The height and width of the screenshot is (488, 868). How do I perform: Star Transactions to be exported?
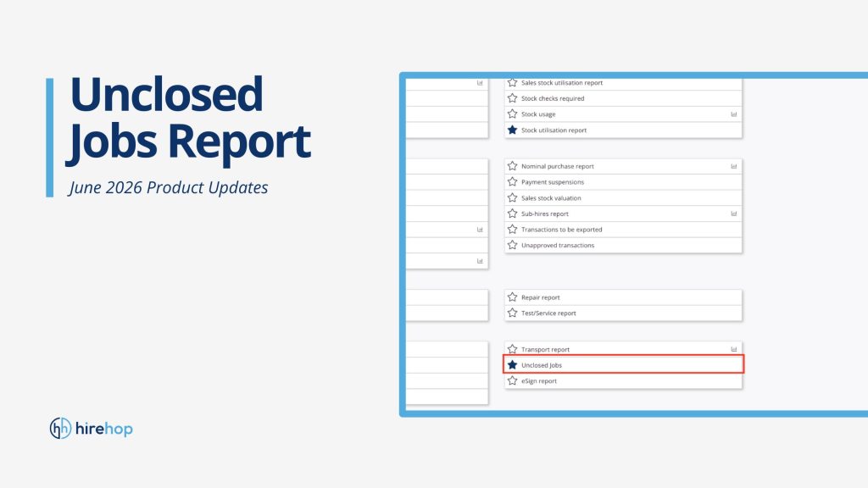pos(512,229)
